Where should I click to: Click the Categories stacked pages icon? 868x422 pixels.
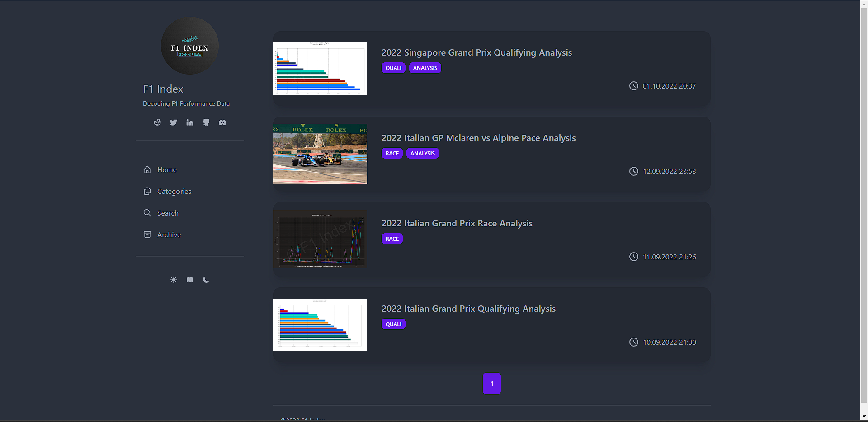147,191
